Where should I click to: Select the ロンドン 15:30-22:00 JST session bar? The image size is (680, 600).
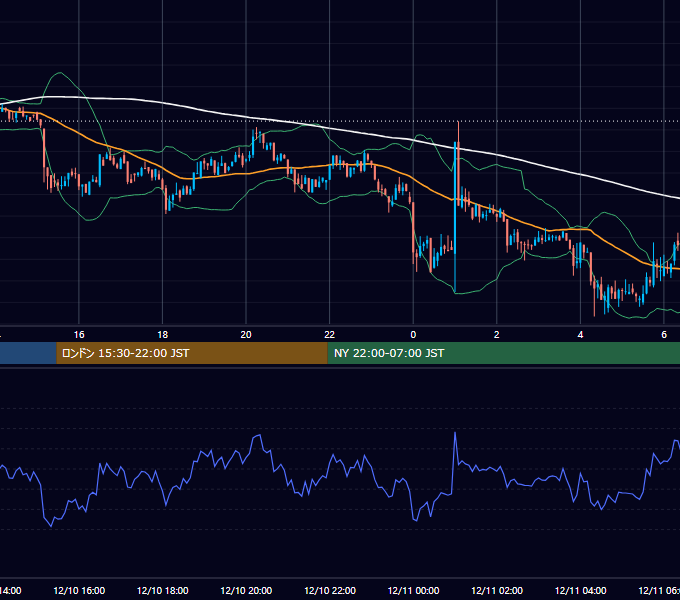pyautogui.click(x=192, y=353)
